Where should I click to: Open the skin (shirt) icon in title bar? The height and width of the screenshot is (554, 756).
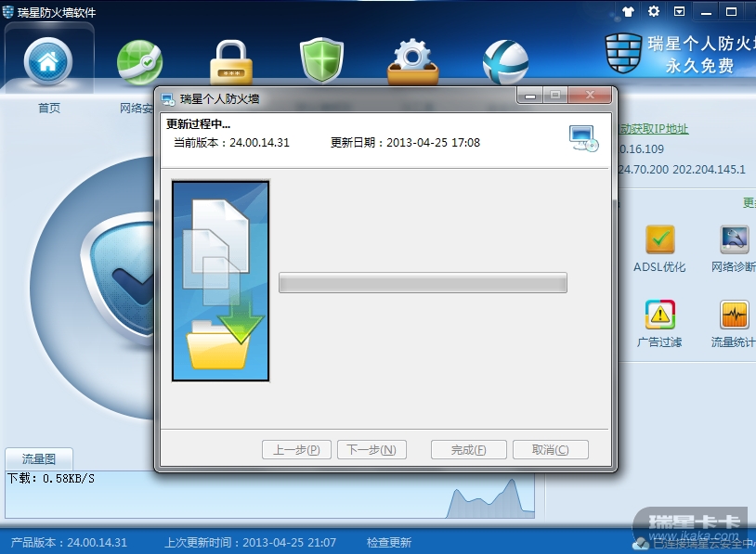tap(628, 11)
